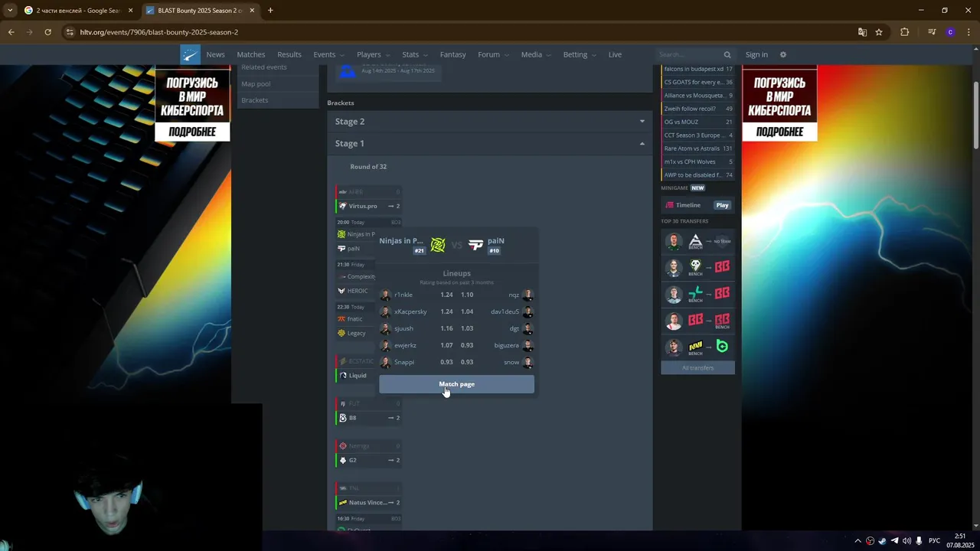Click the All transfers button
Viewport: 980px width, 551px height.
697,368
